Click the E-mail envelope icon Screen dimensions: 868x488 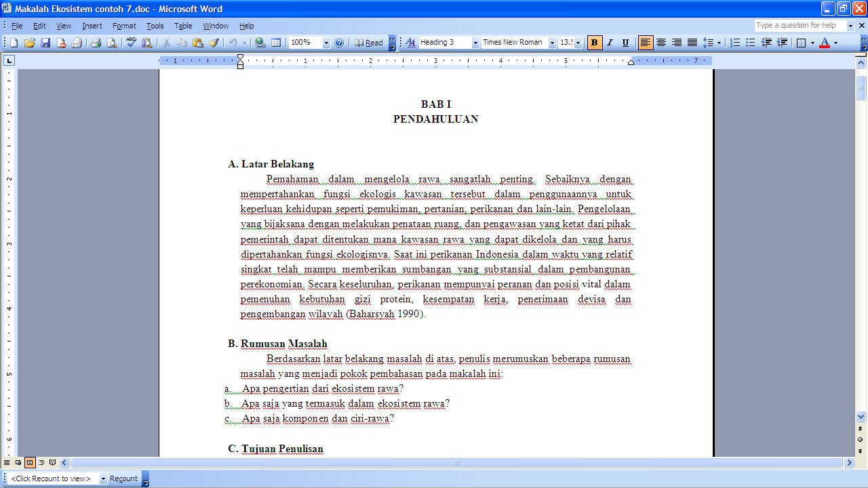77,43
